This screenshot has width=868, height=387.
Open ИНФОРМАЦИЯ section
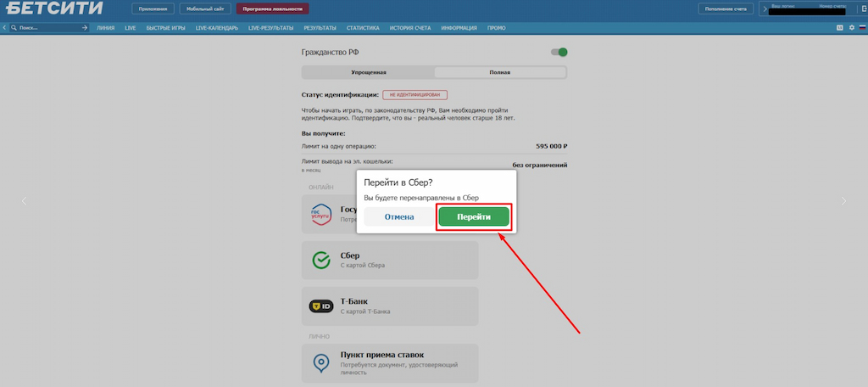(x=459, y=28)
